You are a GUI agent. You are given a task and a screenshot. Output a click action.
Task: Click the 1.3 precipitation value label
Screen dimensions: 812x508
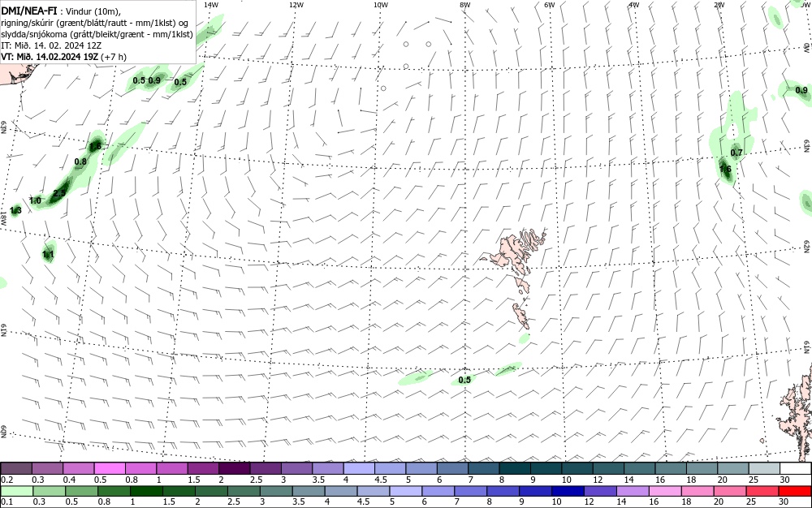[15, 210]
